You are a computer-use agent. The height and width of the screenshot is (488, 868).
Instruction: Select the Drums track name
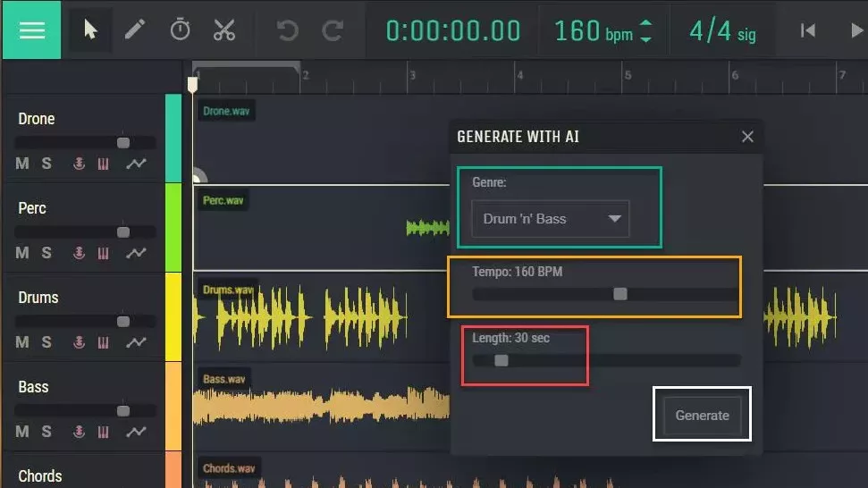point(38,298)
